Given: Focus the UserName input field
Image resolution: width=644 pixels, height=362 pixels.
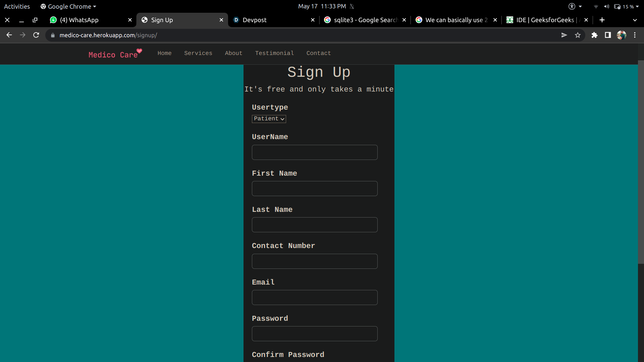Looking at the screenshot, I should (x=315, y=153).
